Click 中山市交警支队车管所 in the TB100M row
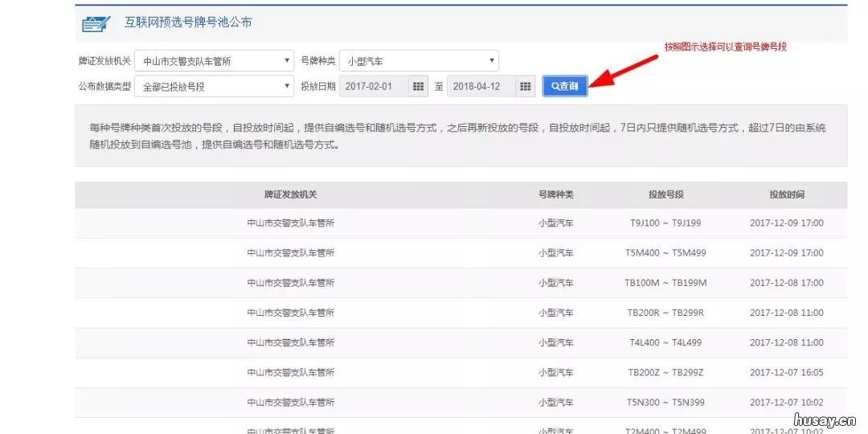 click(x=291, y=283)
